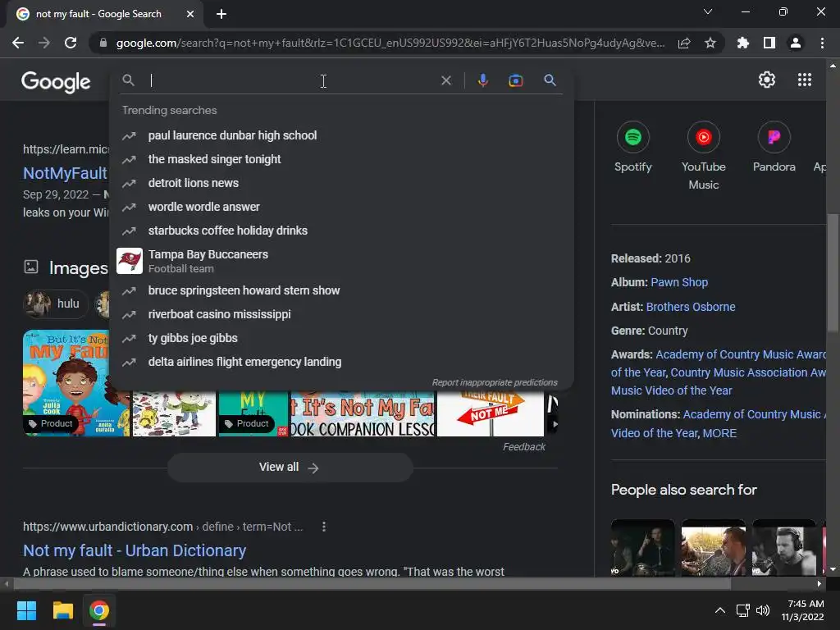
Task: Select 'the masked singer tonight' suggestion
Action: pos(341,159)
